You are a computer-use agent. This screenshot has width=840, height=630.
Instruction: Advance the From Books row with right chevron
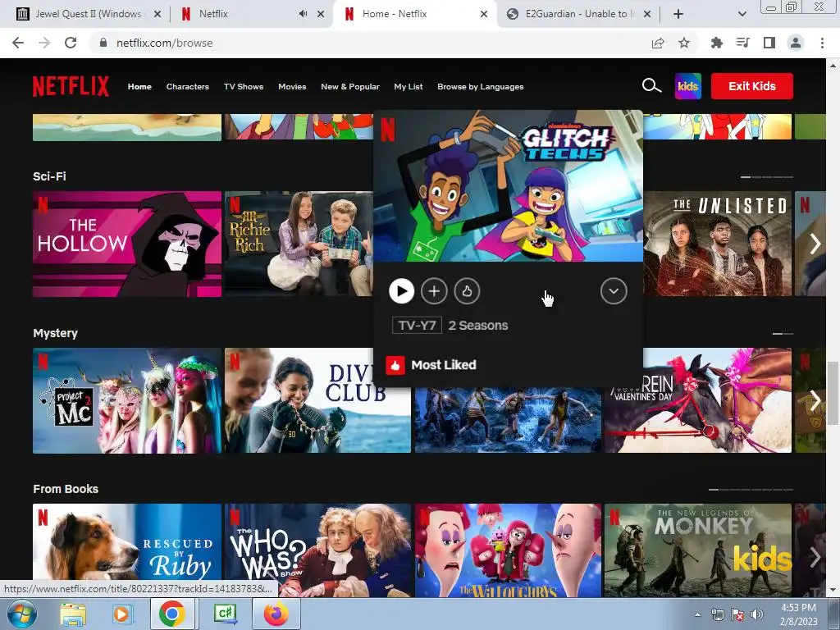click(x=815, y=557)
